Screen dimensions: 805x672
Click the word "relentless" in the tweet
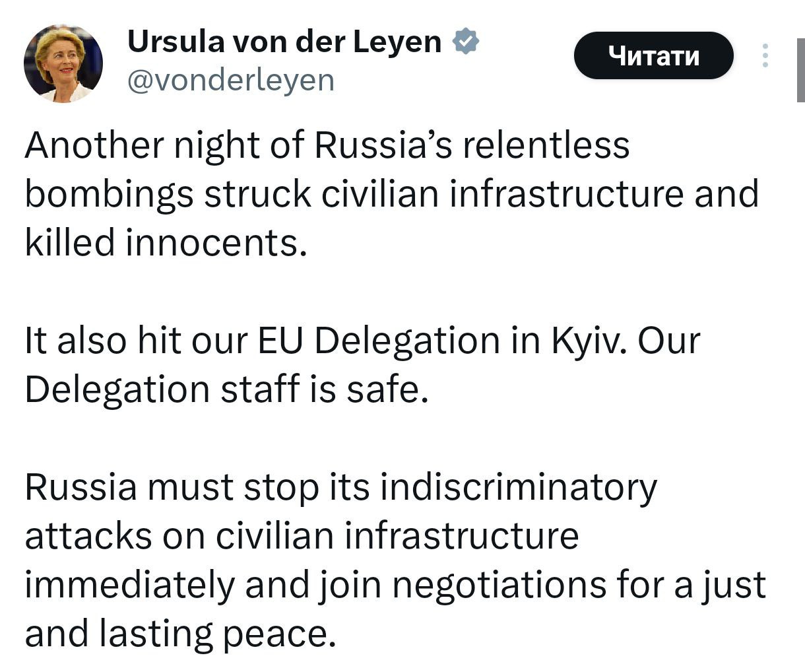[546, 146]
